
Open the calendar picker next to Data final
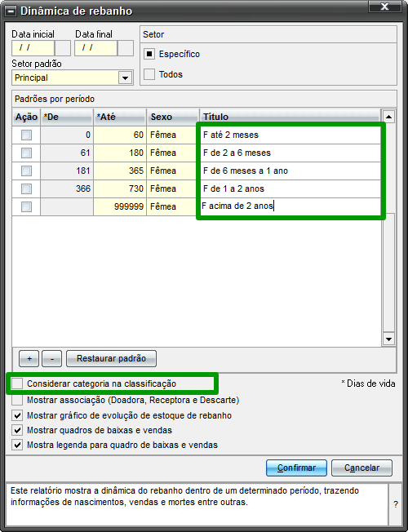coord(126,48)
